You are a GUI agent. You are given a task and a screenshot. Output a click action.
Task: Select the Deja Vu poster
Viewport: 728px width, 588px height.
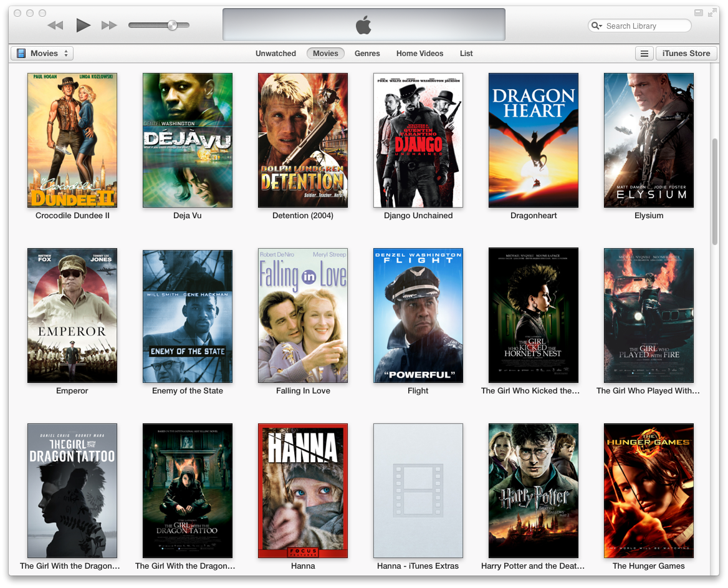(188, 140)
